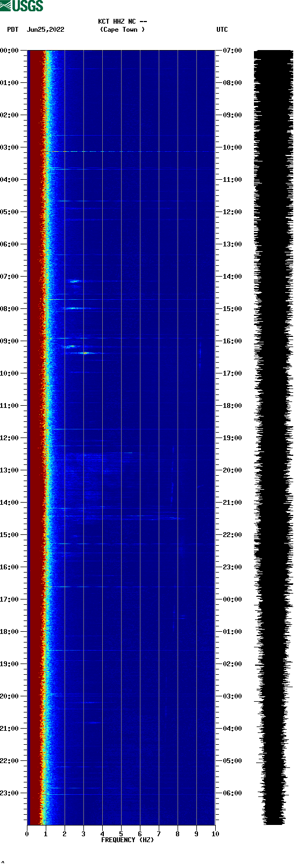Click the bright 3 Hz signal near 09:20 PDT
This screenshot has width=297, height=868.
pyautogui.click(x=85, y=353)
